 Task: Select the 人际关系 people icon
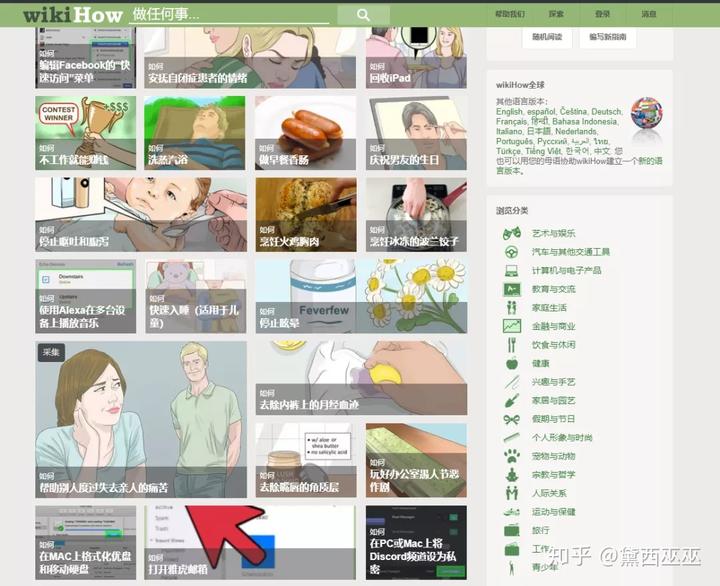(x=512, y=493)
